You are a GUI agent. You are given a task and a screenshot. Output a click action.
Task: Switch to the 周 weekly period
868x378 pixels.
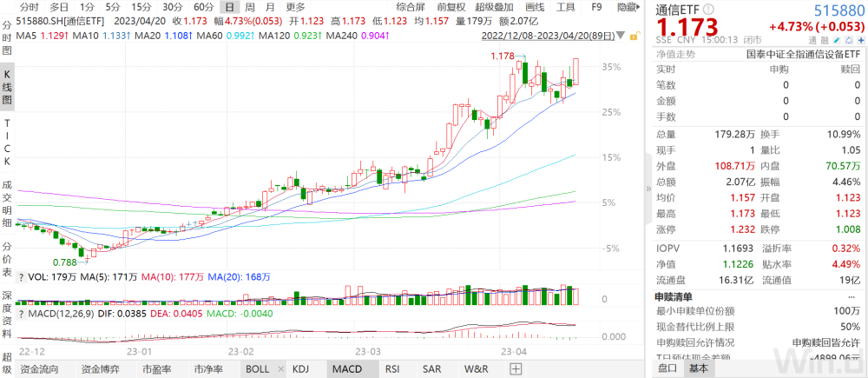(x=250, y=7)
